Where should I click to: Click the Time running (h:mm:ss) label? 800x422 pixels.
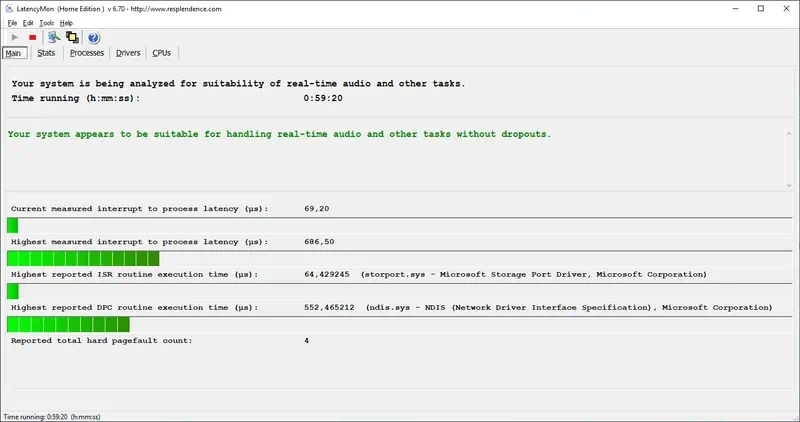76,98
